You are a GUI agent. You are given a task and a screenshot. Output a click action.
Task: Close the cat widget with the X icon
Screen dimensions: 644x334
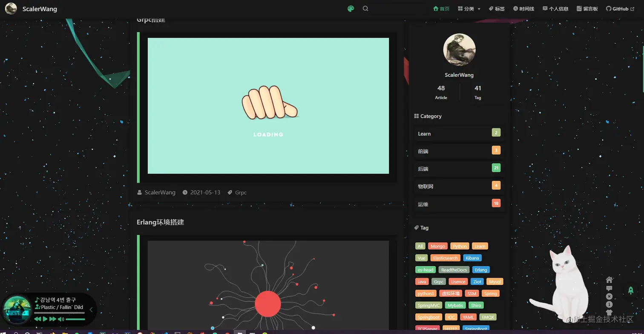point(609,296)
